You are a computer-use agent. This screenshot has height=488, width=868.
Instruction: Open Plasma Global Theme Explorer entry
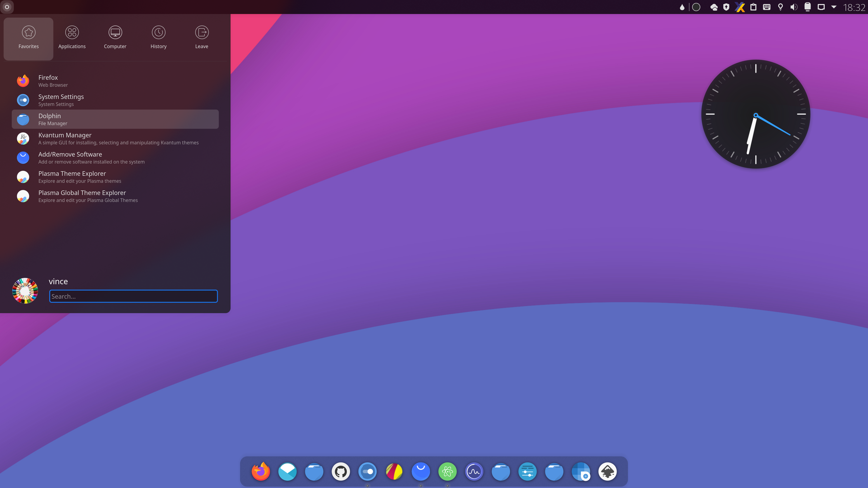tap(115, 196)
